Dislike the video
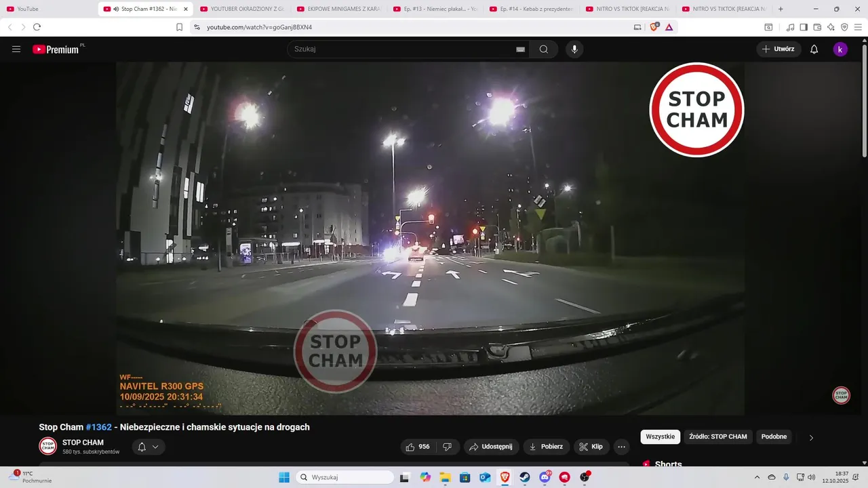Screen dimensions: 868x488 [447, 447]
